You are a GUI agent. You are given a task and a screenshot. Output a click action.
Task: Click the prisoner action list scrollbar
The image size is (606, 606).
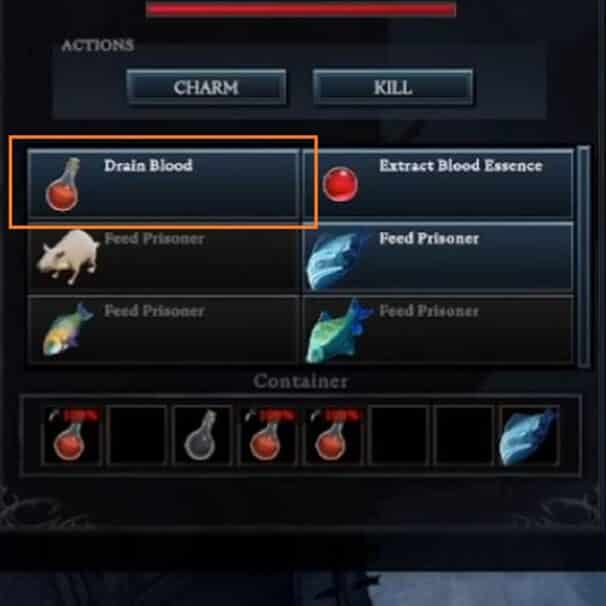tap(584, 256)
